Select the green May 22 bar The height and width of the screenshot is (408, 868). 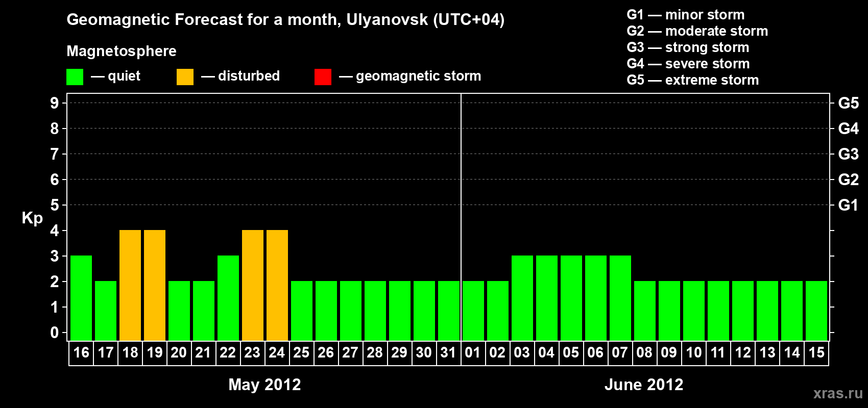[x=228, y=298]
